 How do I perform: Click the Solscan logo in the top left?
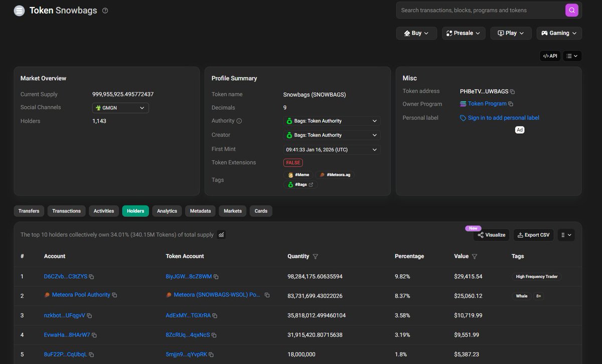pos(19,10)
